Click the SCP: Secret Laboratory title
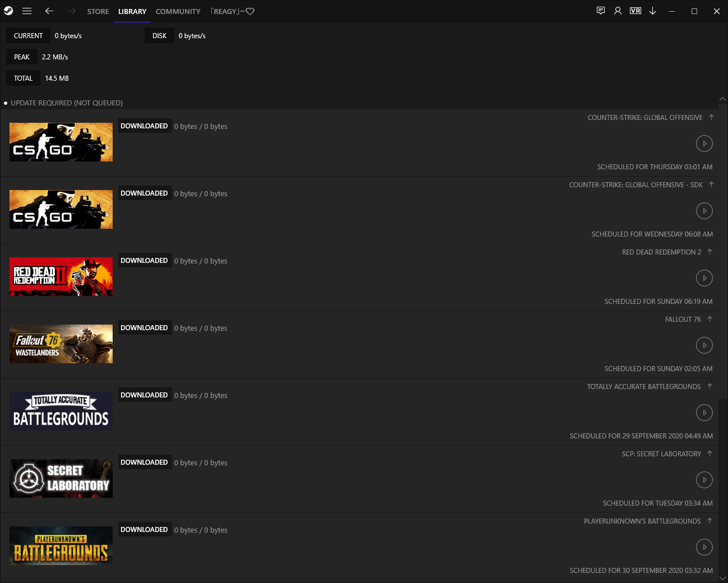Screen dimensions: 728x583 coord(661,454)
